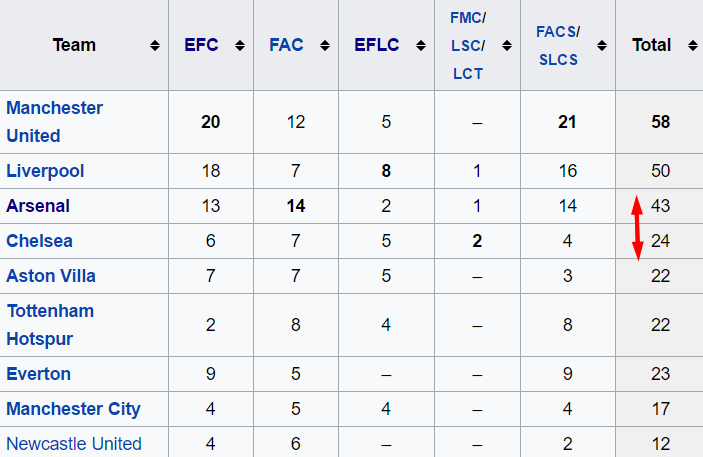Open the EFLC header link
The image size is (703, 457).
pyautogui.click(x=376, y=46)
